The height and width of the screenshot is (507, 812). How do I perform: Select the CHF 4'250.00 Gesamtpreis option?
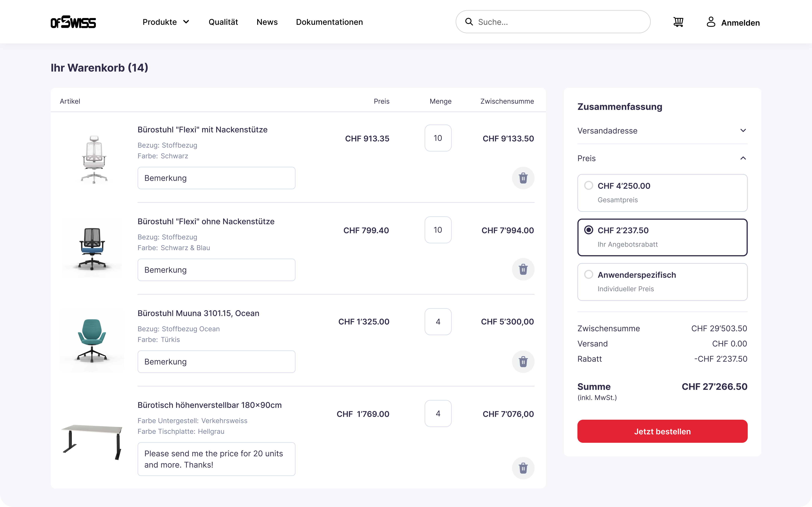point(662,193)
